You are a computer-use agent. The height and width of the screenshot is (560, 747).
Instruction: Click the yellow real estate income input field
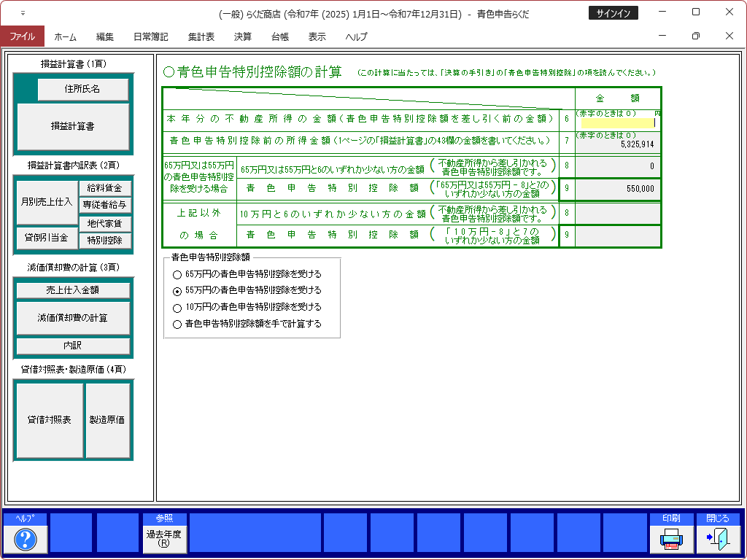pyautogui.click(x=618, y=123)
